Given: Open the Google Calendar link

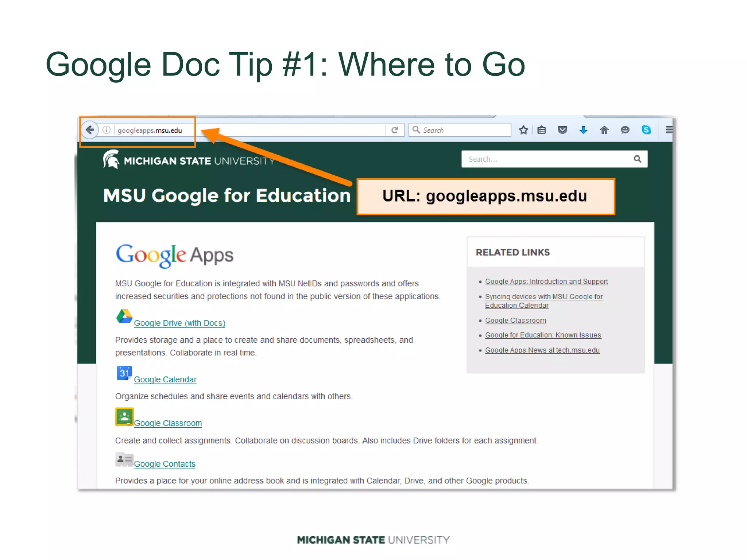Looking at the screenshot, I should coord(165,380).
